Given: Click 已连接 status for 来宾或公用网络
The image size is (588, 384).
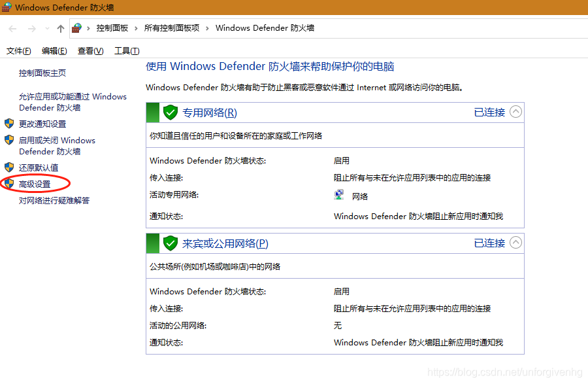Looking at the screenshot, I should click(489, 243).
